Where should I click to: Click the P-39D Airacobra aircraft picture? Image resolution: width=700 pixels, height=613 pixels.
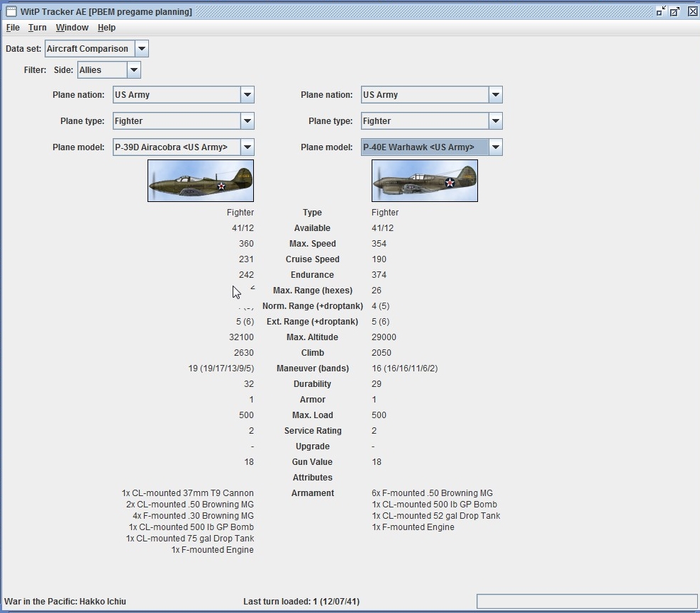[201, 181]
